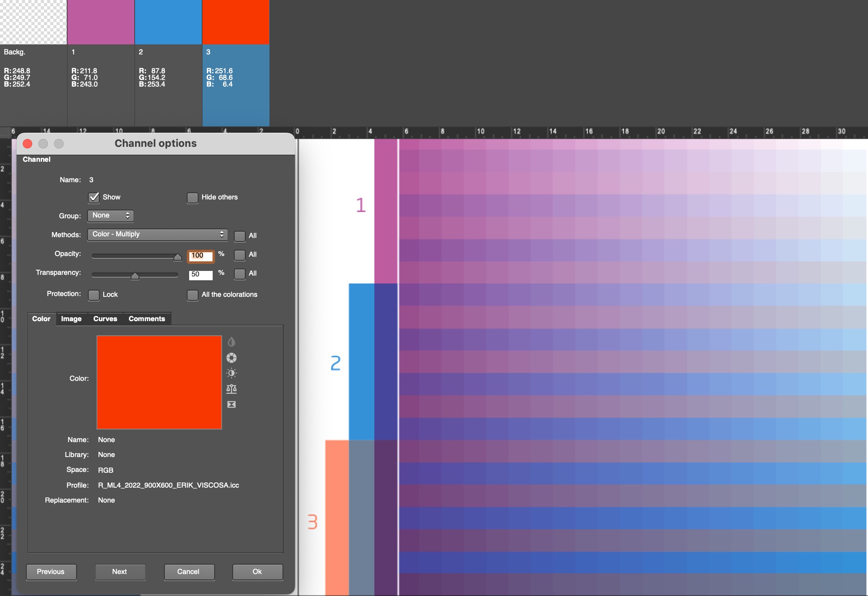The height and width of the screenshot is (596, 868).
Task: Select channel 2 blue swatch thumbnail
Action: tap(168, 22)
